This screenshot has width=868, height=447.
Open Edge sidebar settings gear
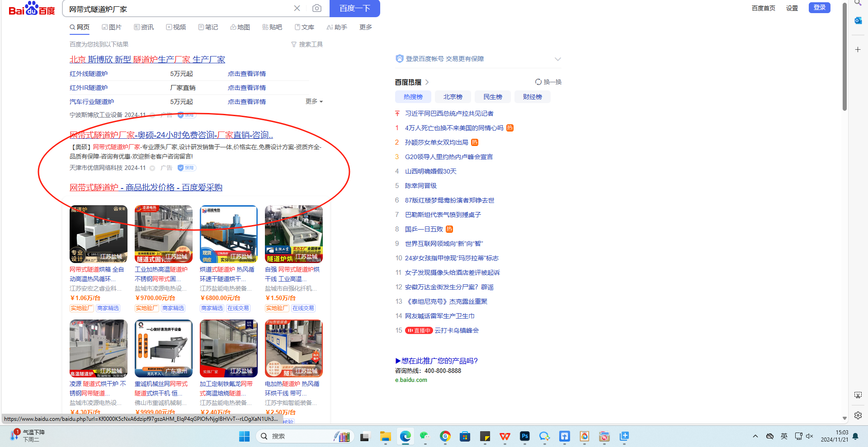pos(858,415)
